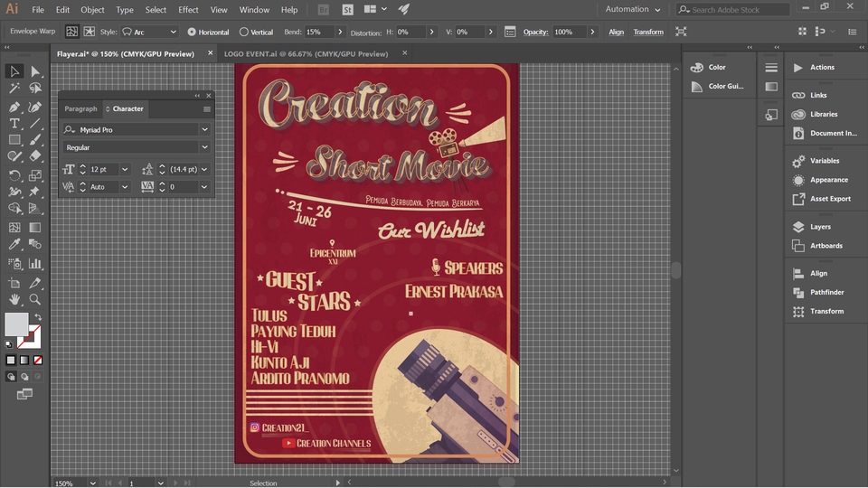
Task: Select the Type tool in the toolbar
Action: 14,123
